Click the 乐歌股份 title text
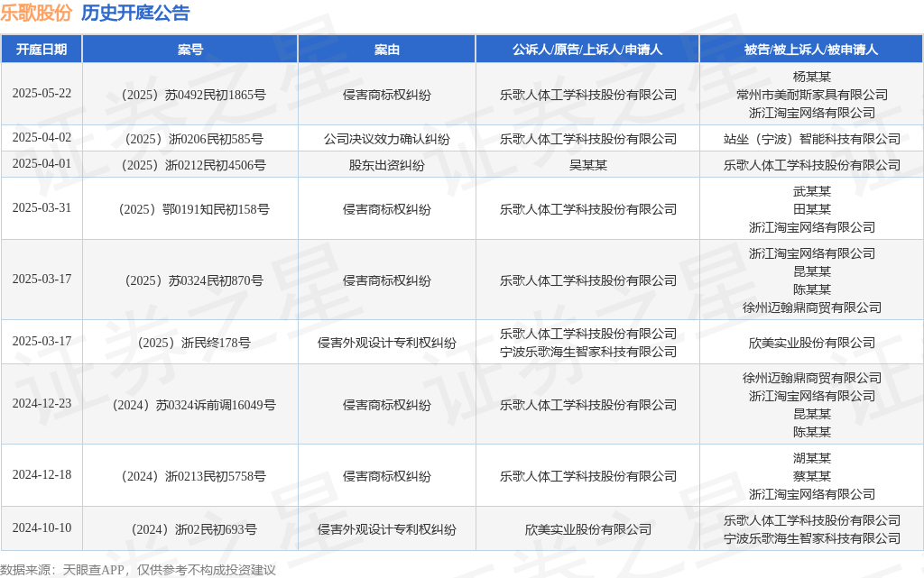Viewport: 924px width, 578px height. pos(36,13)
